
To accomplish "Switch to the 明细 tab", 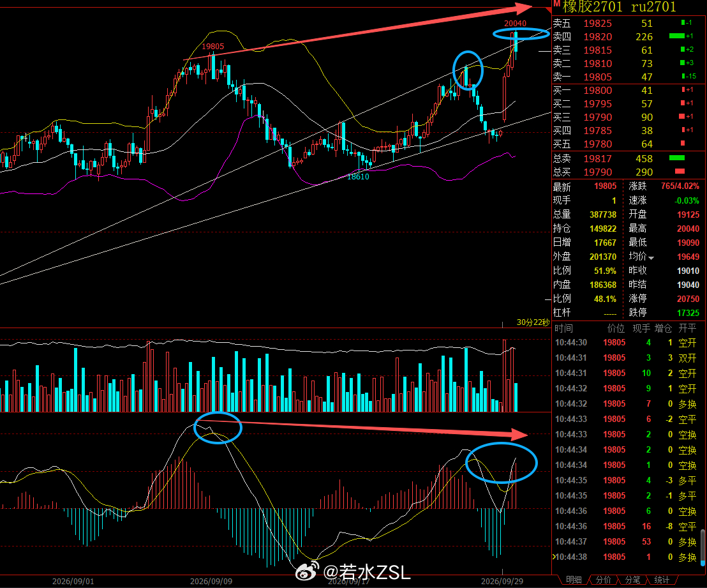I will pyautogui.click(x=574, y=580).
